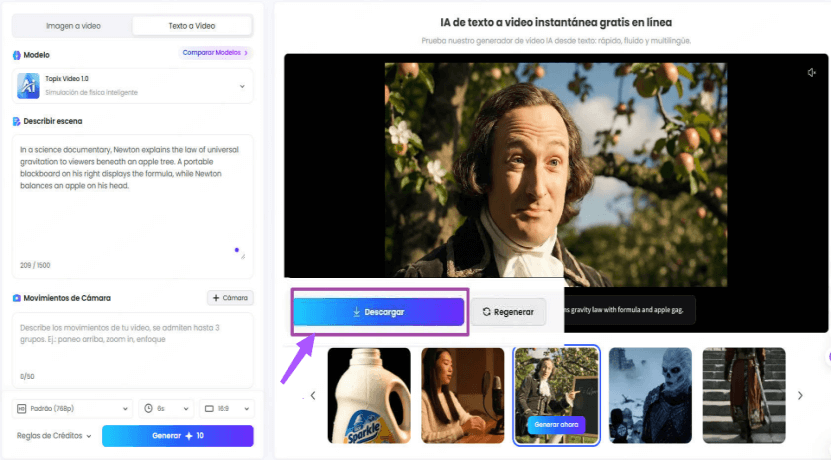This screenshot has width=831, height=460.
Task: Click the Describir escena section icon
Action: point(16,121)
